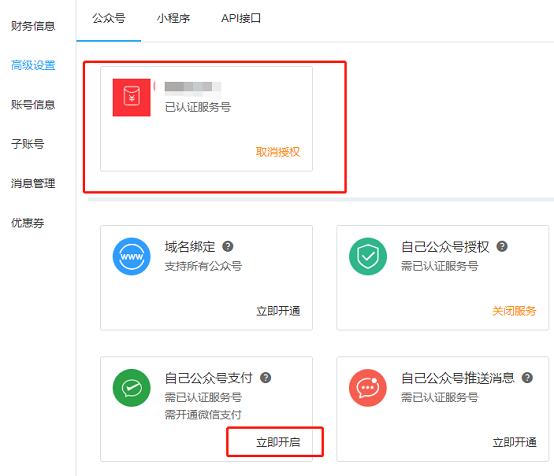
Task: Click the red envelope account avatar
Action: tap(131, 98)
